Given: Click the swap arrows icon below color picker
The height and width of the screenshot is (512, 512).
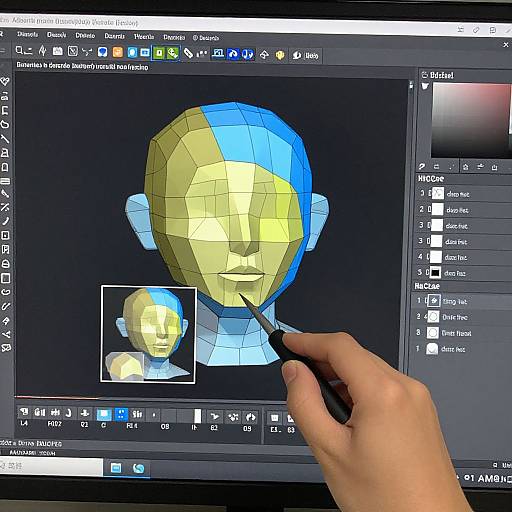Looking at the screenshot, I should [436, 167].
